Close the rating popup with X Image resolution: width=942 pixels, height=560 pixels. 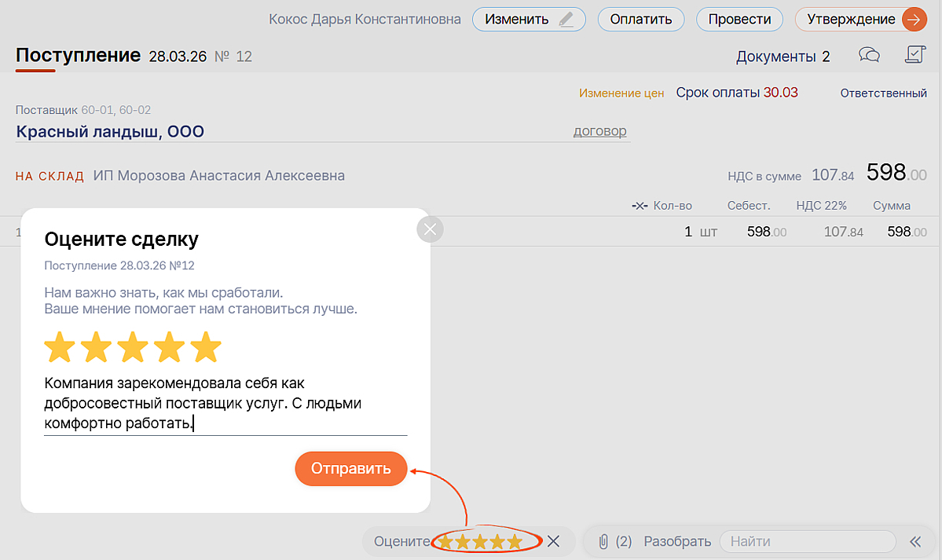click(x=430, y=229)
